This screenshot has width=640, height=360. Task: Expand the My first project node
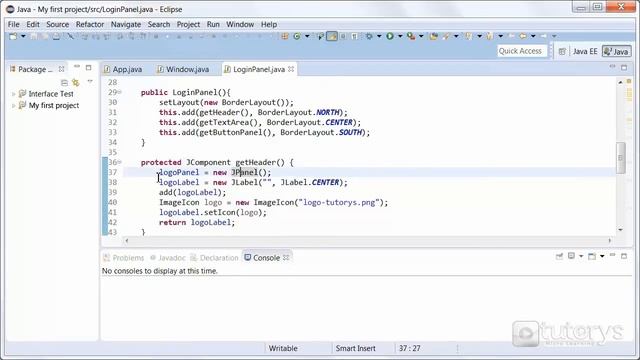click(13, 106)
